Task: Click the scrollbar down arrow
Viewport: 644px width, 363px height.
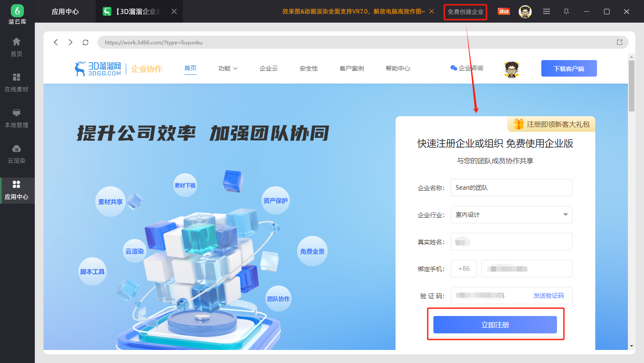Action: (631, 346)
